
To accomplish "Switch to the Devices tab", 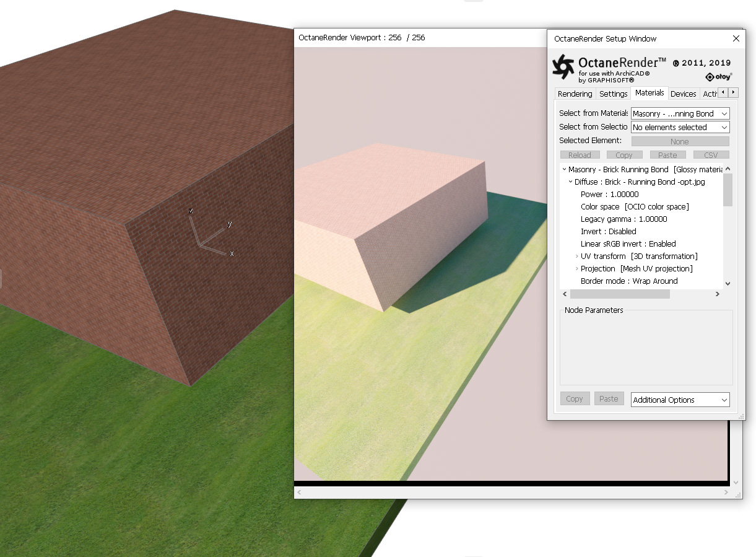I will (684, 94).
